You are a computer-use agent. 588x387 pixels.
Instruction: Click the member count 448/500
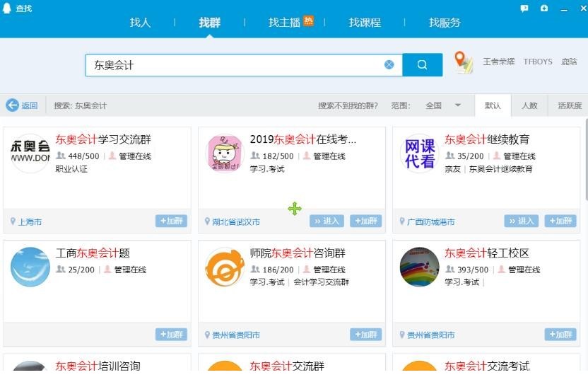[83, 156]
